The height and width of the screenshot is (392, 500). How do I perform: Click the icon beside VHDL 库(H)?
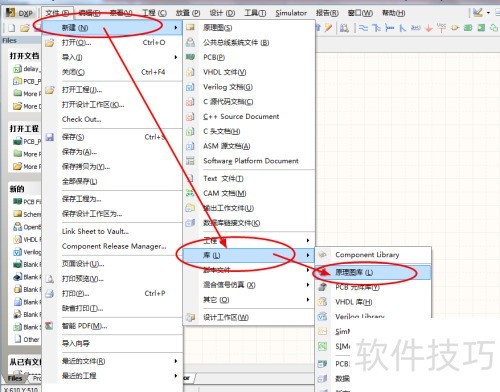click(322, 302)
